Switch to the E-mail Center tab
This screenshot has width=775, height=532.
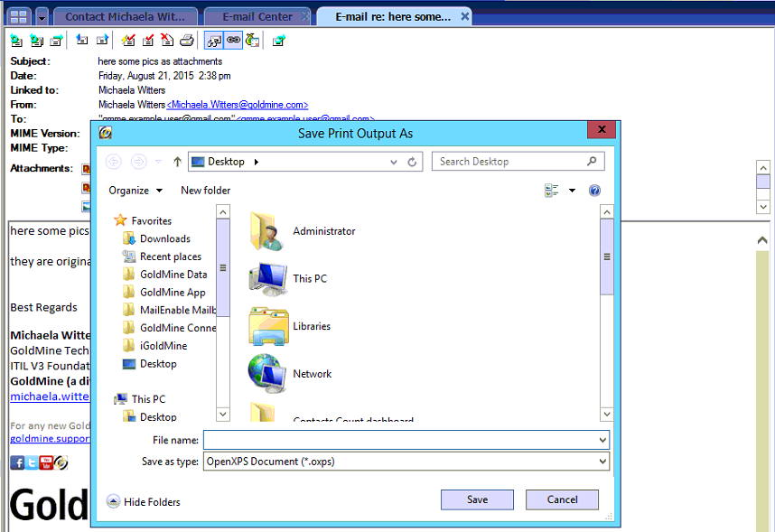tap(257, 16)
